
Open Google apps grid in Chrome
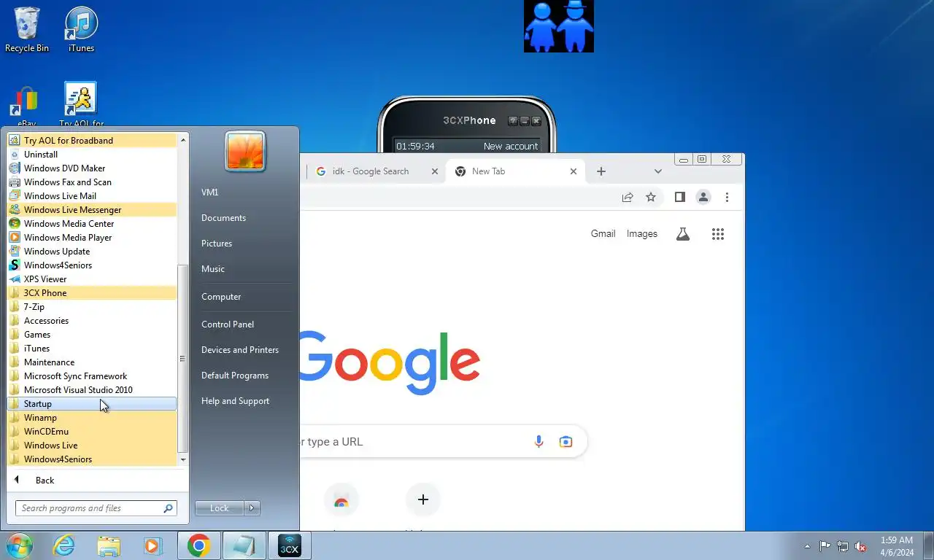click(x=718, y=234)
